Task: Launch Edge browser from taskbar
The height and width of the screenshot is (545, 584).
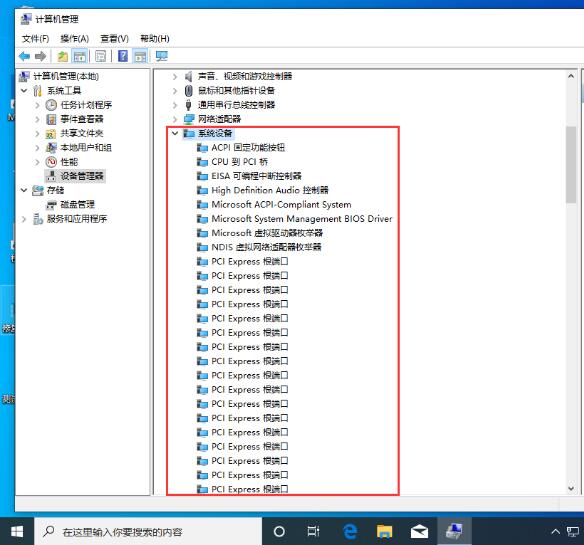Action: [x=350, y=532]
